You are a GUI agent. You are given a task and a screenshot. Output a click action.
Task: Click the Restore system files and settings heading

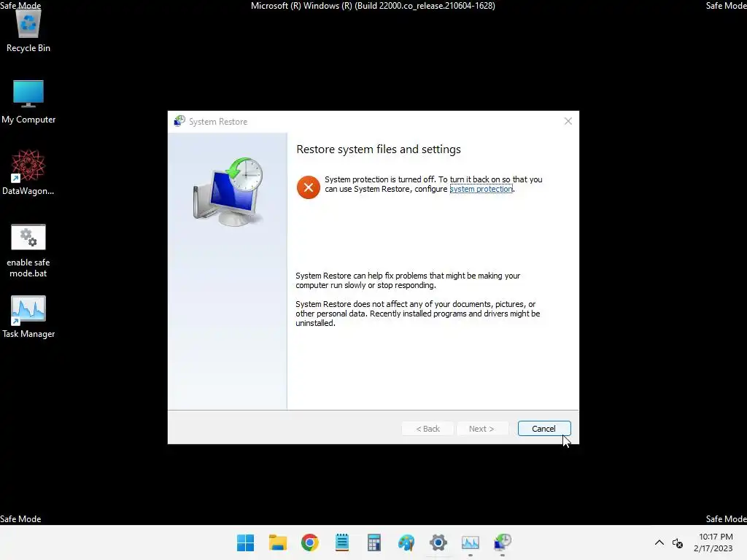(379, 149)
